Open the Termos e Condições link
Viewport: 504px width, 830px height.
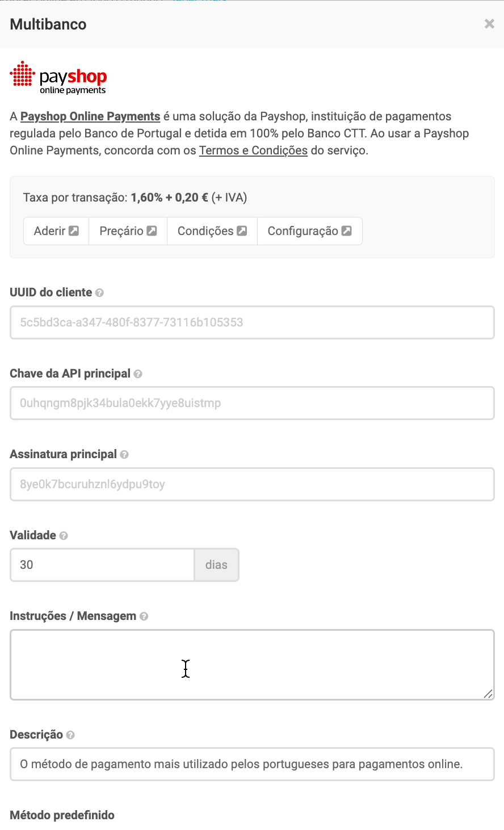pos(253,150)
